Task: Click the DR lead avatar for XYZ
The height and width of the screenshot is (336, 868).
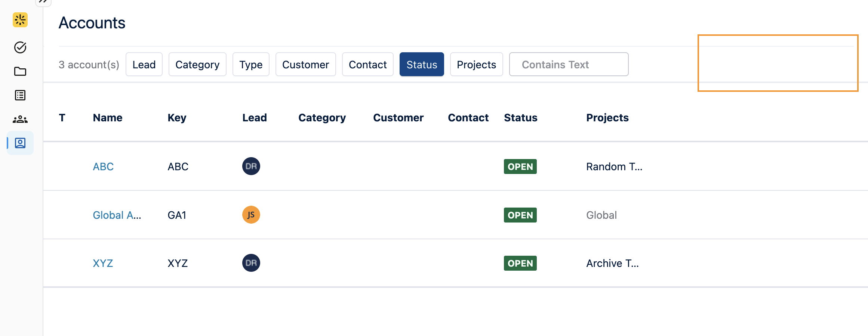Action: click(250, 263)
